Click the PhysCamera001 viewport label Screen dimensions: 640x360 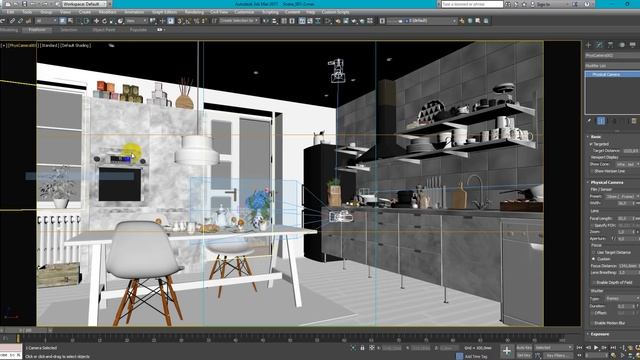pyautogui.click(x=23, y=46)
